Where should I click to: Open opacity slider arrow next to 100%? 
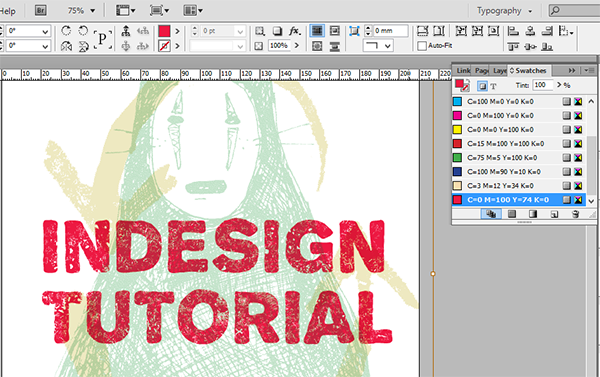pyautogui.click(x=297, y=46)
